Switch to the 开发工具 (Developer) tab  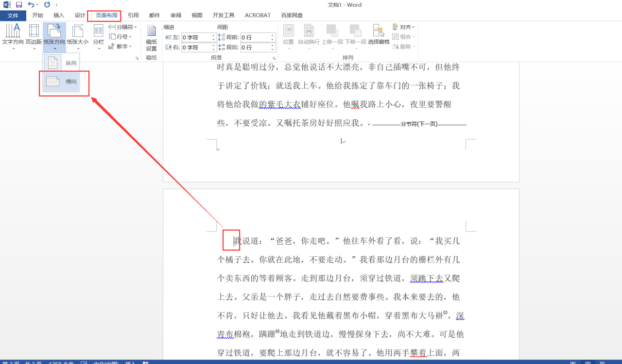coord(224,16)
